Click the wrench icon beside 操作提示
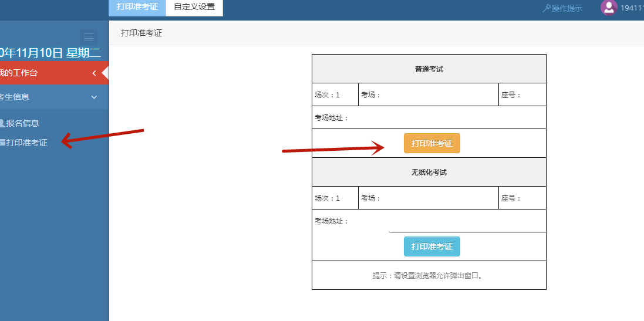Screen dimensions: 644x321 [547, 8]
